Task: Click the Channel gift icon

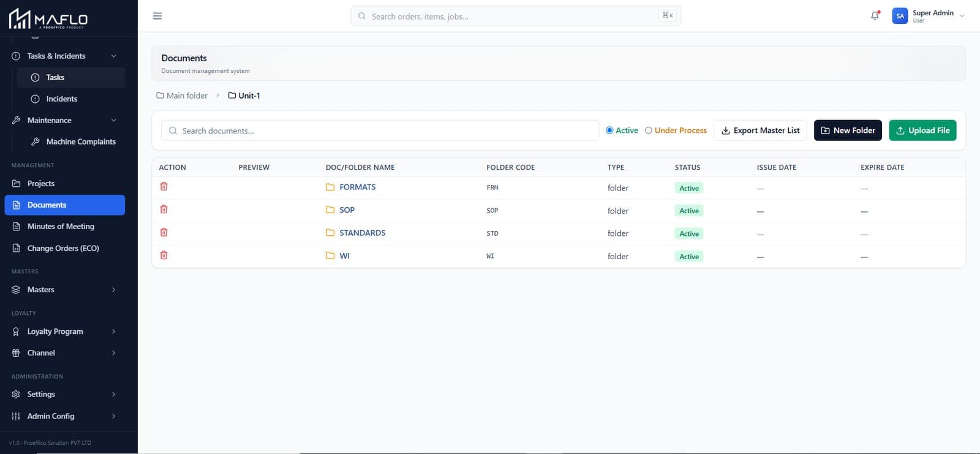Action: pyautogui.click(x=16, y=353)
